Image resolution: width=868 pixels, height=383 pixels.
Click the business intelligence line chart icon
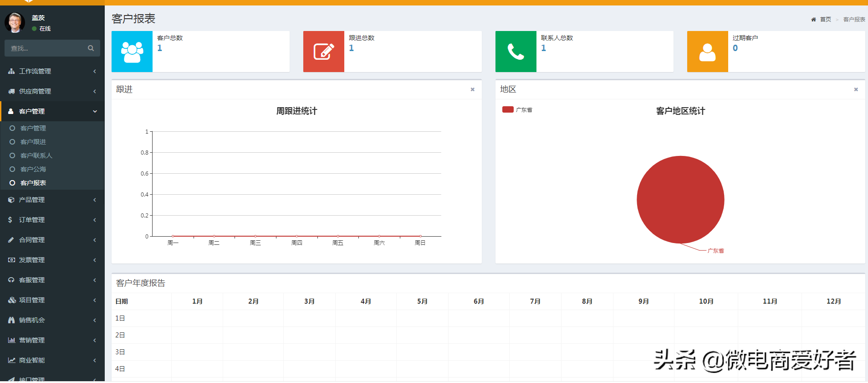coord(11,360)
